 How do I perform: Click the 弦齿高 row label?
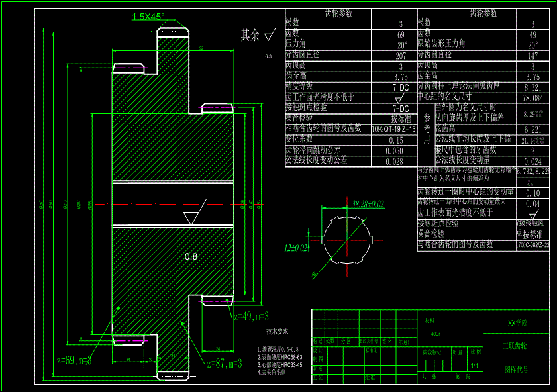446,128
